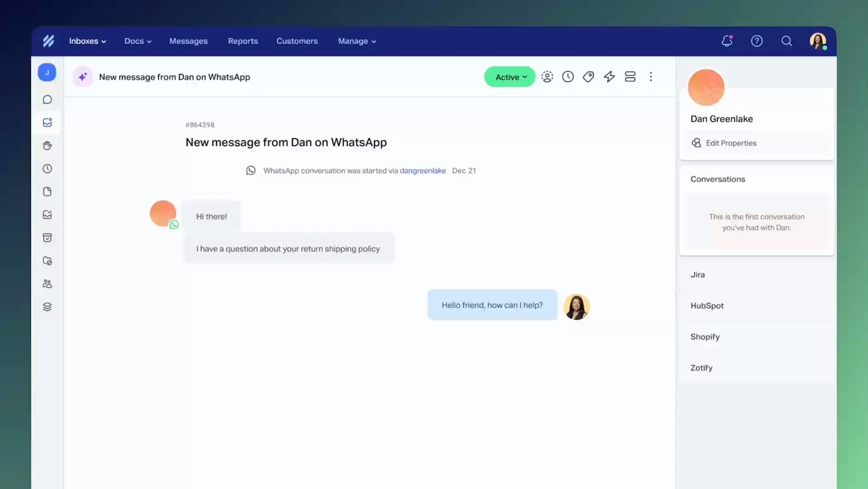Add a tag using the tag icon
Screen dimensions: 868x489
(x=588, y=77)
